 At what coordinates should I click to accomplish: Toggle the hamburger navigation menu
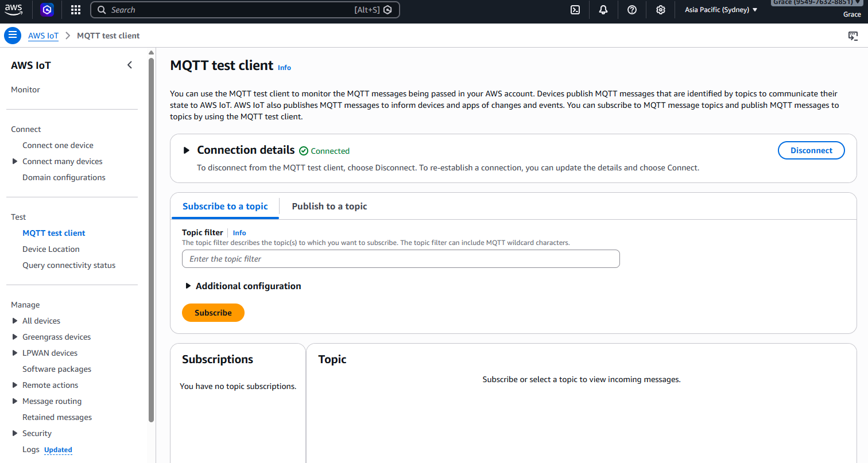(13, 36)
